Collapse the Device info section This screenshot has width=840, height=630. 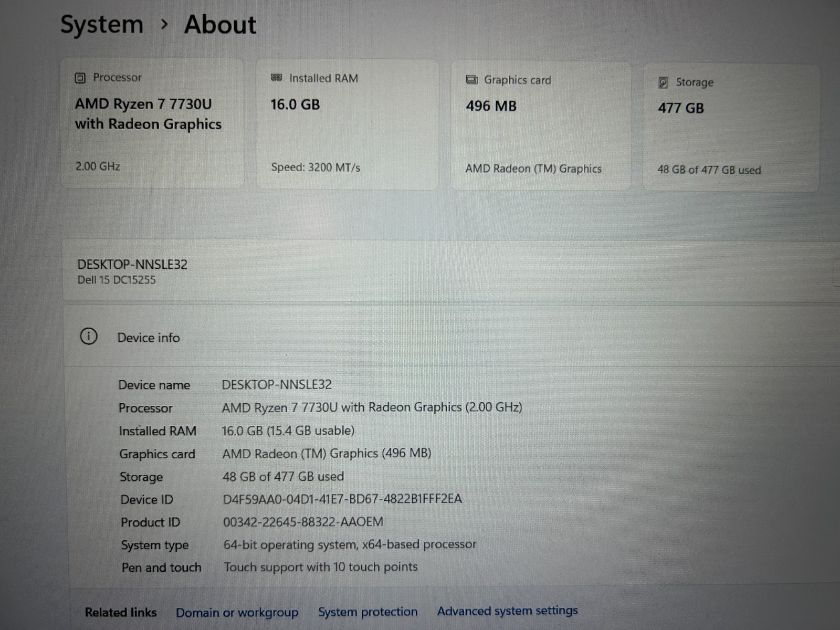point(451,337)
